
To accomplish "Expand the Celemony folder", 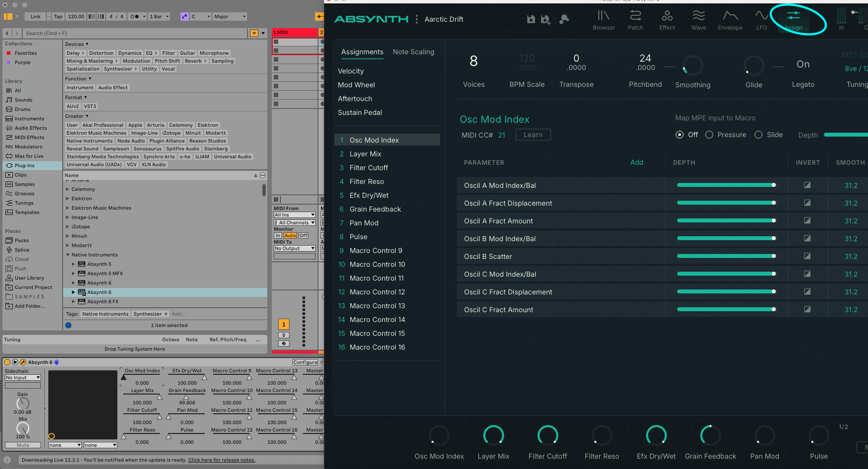I will [x=68, y=189].
